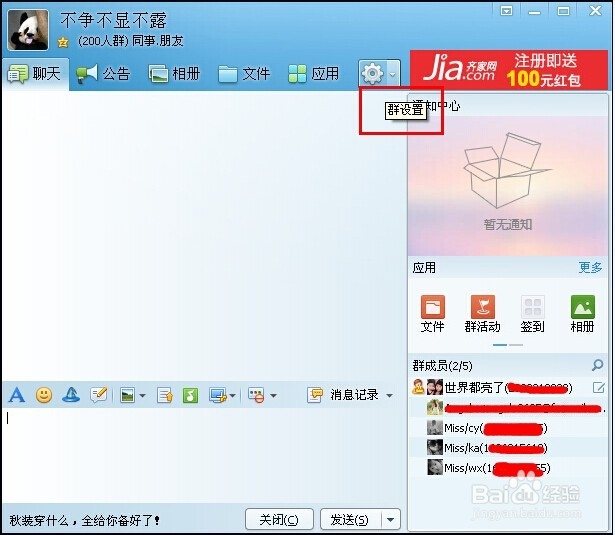Switch to second page of apps indicator
615x535 pixels.
516,345
